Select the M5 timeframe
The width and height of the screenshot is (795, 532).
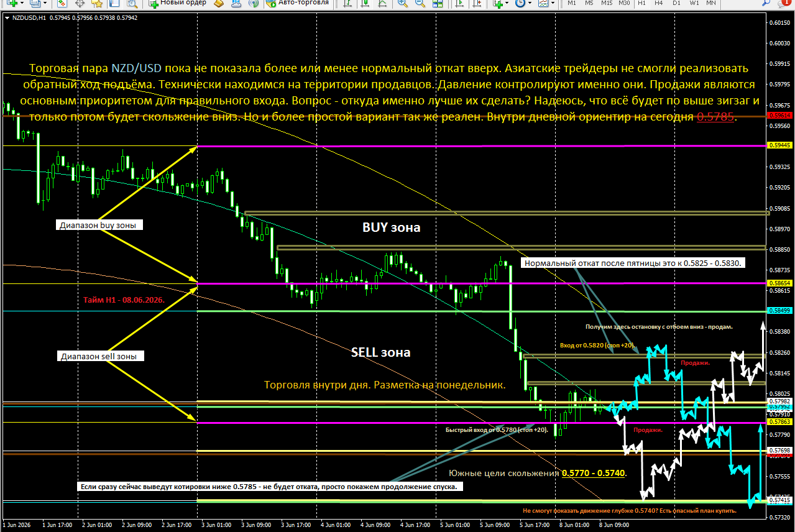(589, 3)
